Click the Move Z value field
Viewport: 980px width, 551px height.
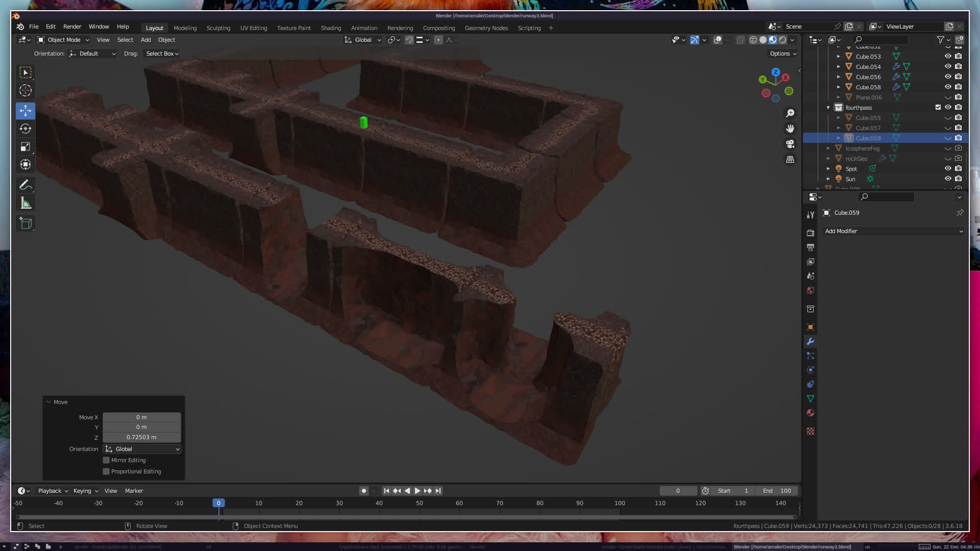141,437
